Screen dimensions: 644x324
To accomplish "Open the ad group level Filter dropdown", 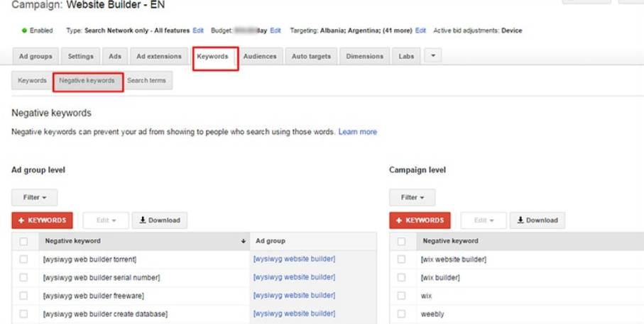I will point(34,198).
